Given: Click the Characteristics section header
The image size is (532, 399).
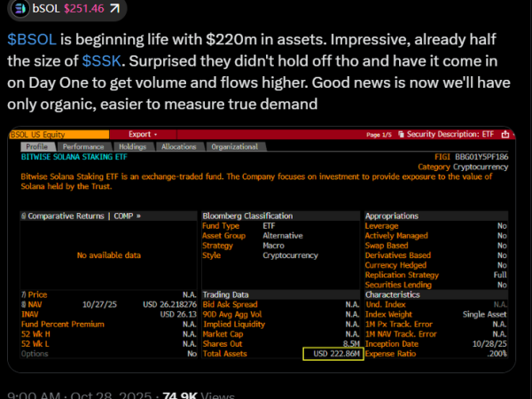Looking at the screenshot, I should click(436, 294).
